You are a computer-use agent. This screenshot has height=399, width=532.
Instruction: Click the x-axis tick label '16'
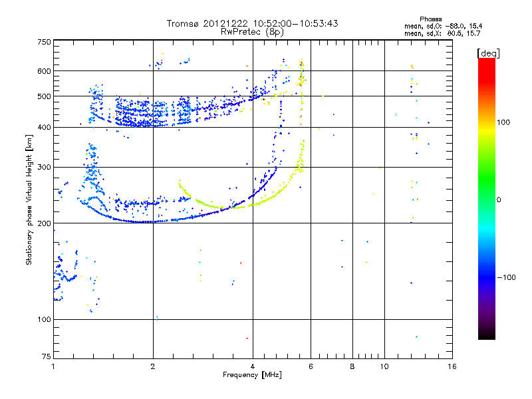tap(452, 366)
